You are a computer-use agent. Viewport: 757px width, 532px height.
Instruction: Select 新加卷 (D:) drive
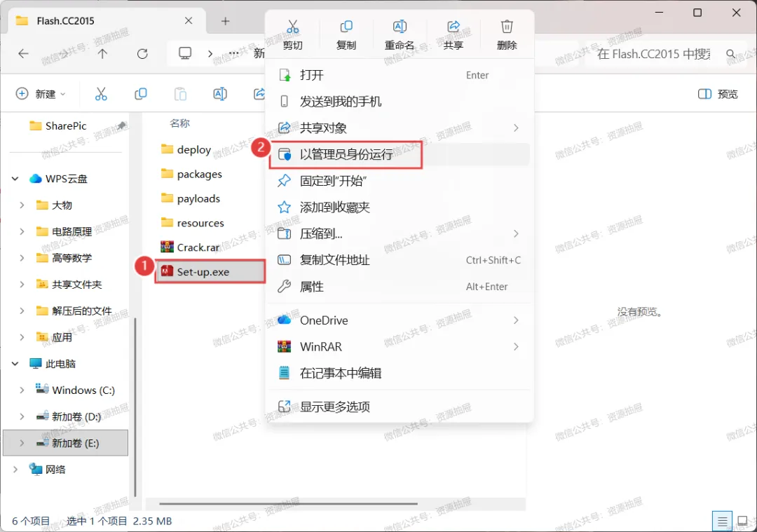pos(76,416)
